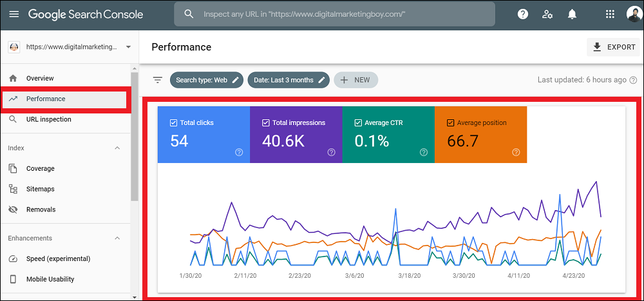
Task: Click help icon on Average position card
Action: (516, 153)
